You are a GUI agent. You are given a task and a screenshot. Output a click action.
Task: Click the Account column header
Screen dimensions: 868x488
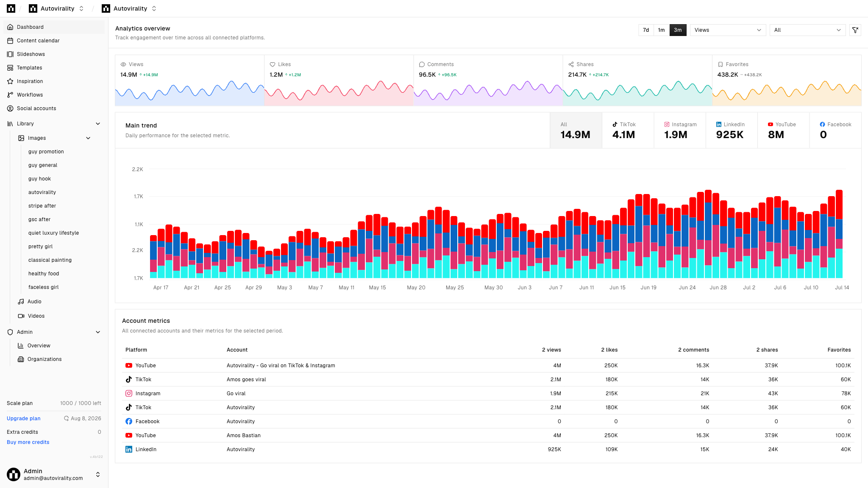pyautogui.click(x=237, y=350)
